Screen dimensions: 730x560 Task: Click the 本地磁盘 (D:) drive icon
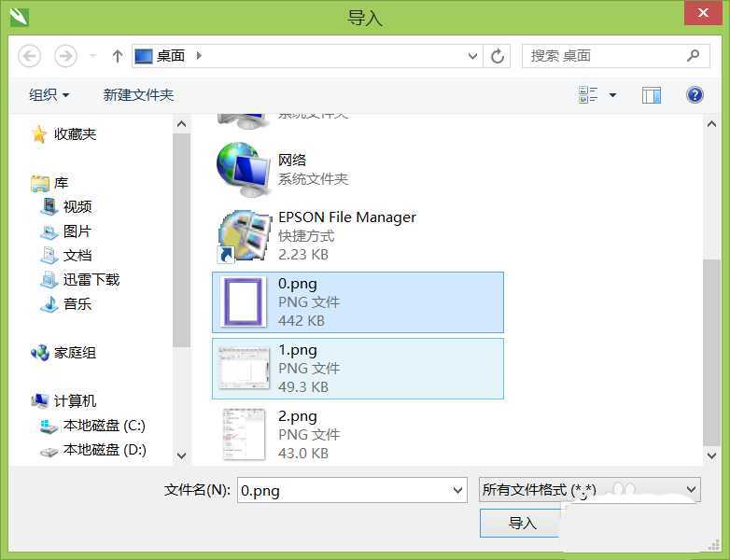pyautogui.click(x=49, y=451)
